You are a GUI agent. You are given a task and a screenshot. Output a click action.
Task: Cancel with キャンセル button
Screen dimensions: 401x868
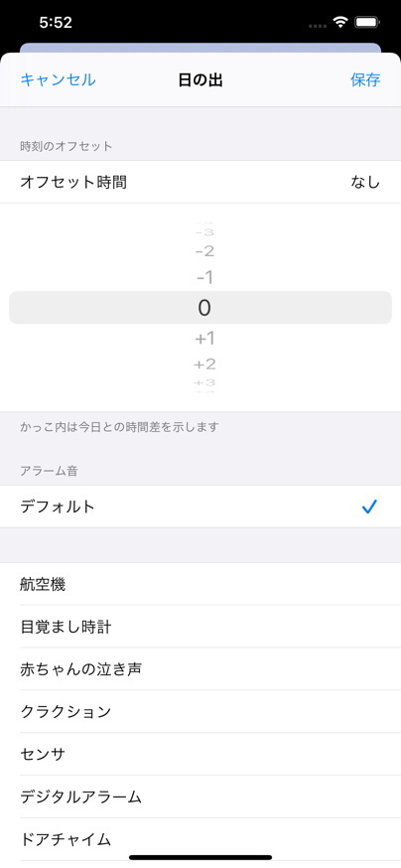click(x=59, y=79)
